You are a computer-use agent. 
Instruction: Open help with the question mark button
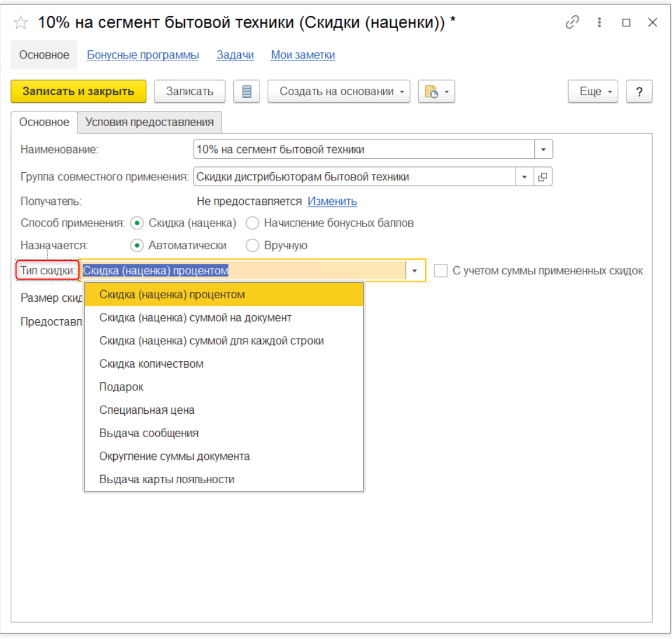click(x=639, y=92)
